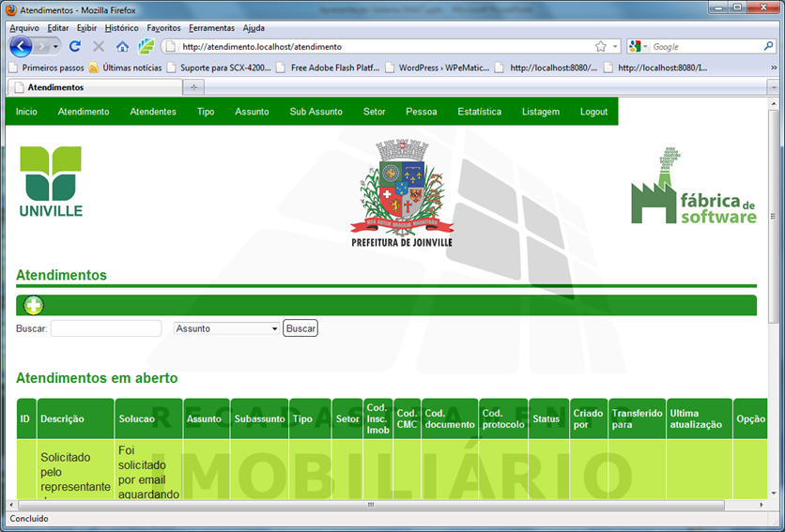Open the Ajuda menu
The image size is (785, 532).
[254, 28]
